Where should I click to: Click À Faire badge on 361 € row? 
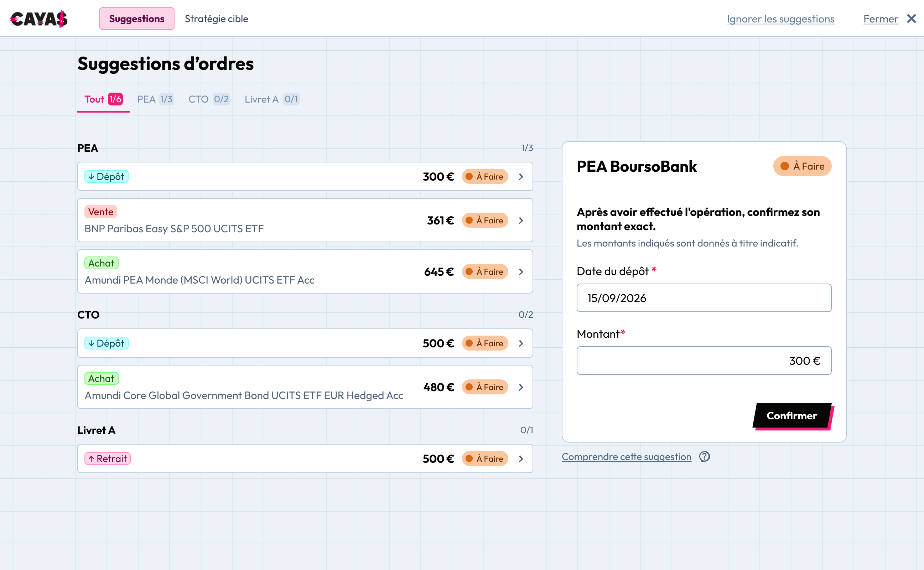[485, 220]
